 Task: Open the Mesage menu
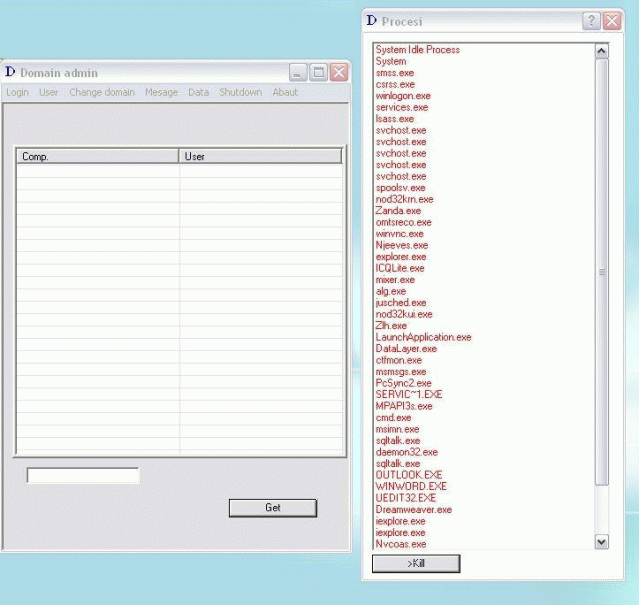tap(161, 92)
